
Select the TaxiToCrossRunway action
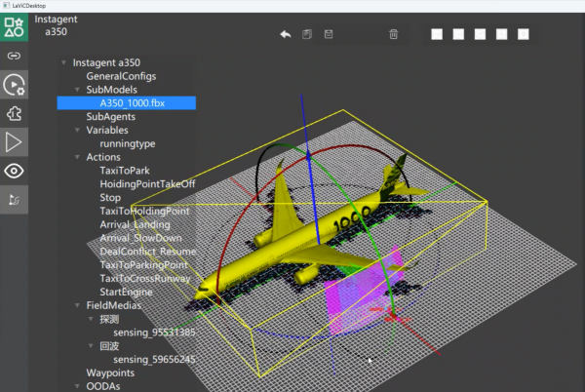point(144,278)
